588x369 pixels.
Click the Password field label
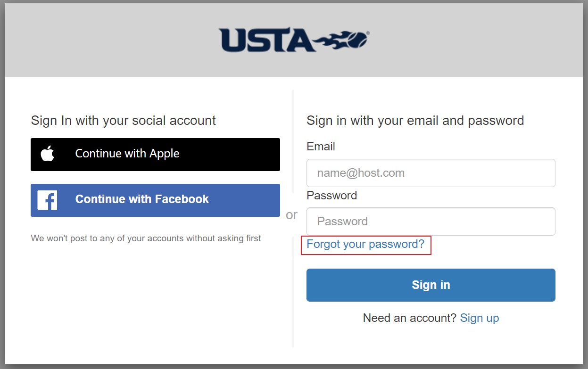click(x=331, y=195)
